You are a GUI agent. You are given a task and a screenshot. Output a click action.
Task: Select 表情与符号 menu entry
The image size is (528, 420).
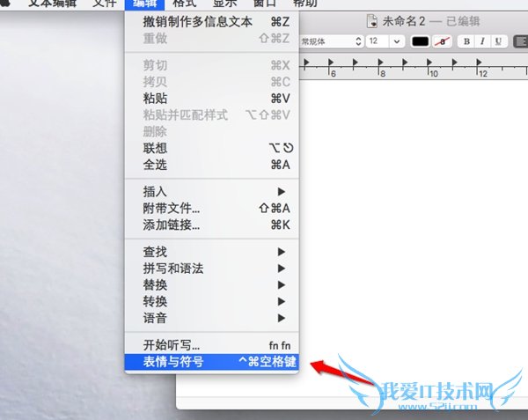pos(212,362)
